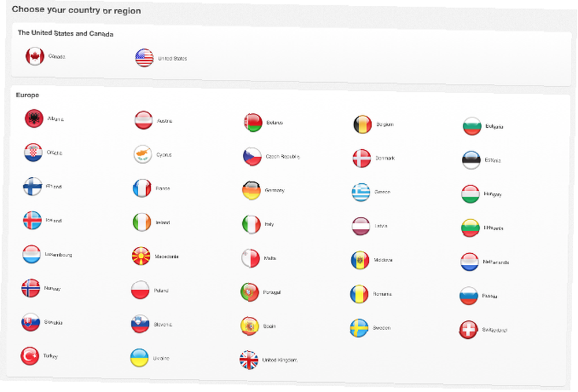Click the Macedonia flag icon
Viewport: 578px width, 392px height.
[141, 256]
